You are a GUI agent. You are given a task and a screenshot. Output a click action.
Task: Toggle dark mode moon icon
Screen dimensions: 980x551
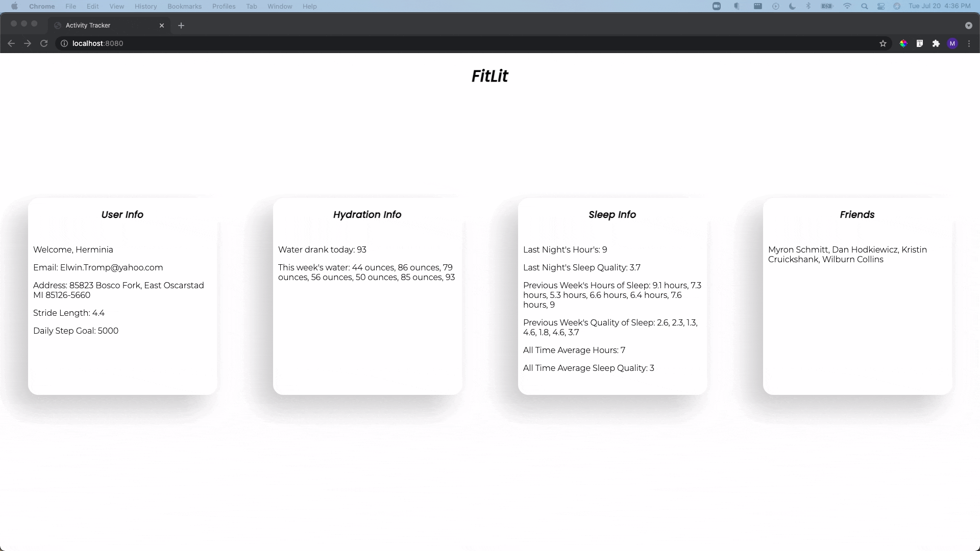coord(793,6)
